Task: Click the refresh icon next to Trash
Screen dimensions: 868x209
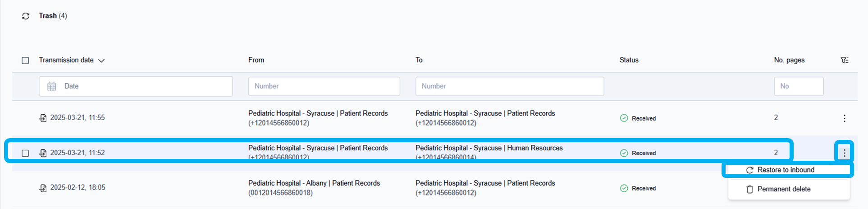Action: pos(26,16)
